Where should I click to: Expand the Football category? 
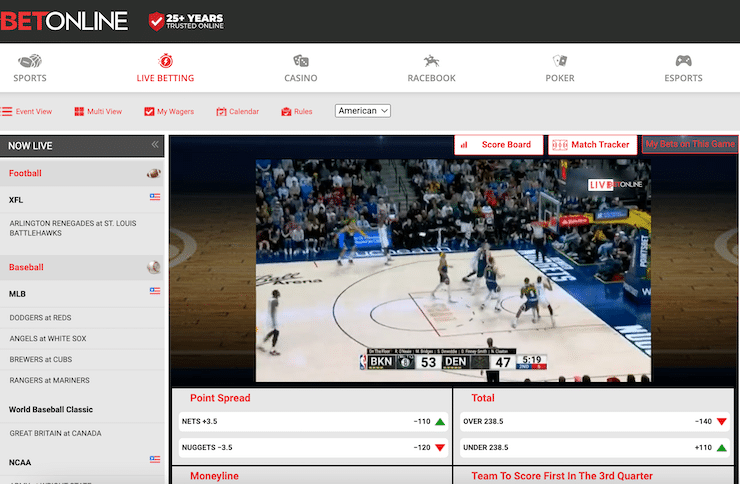[82, 173]
